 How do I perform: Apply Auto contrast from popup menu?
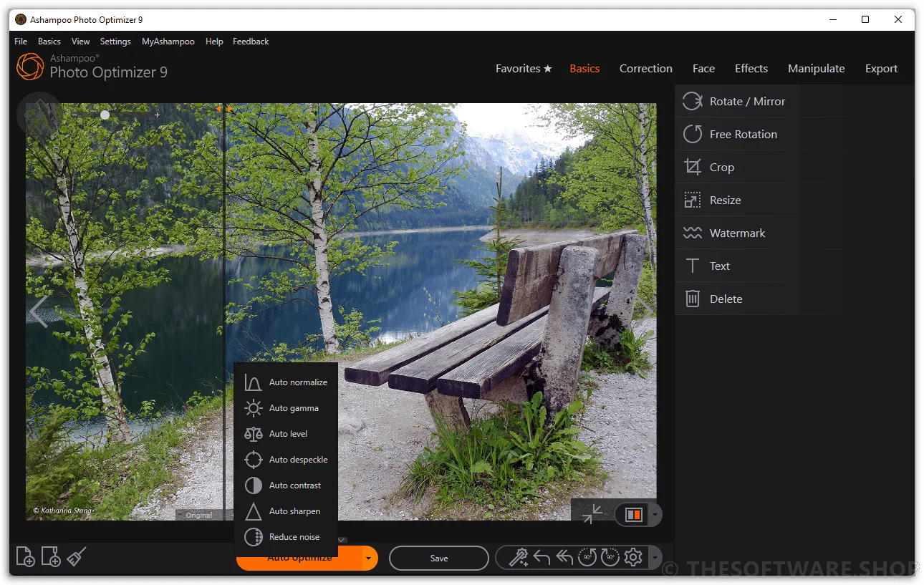click(286, 485)
